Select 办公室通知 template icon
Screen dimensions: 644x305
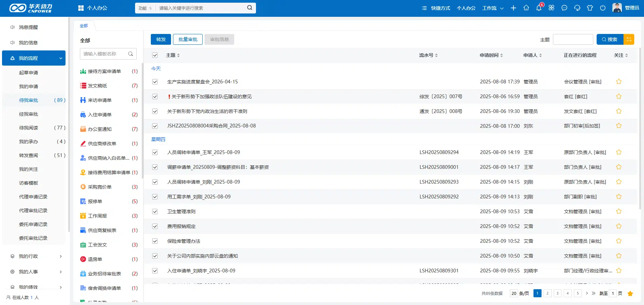83,129
